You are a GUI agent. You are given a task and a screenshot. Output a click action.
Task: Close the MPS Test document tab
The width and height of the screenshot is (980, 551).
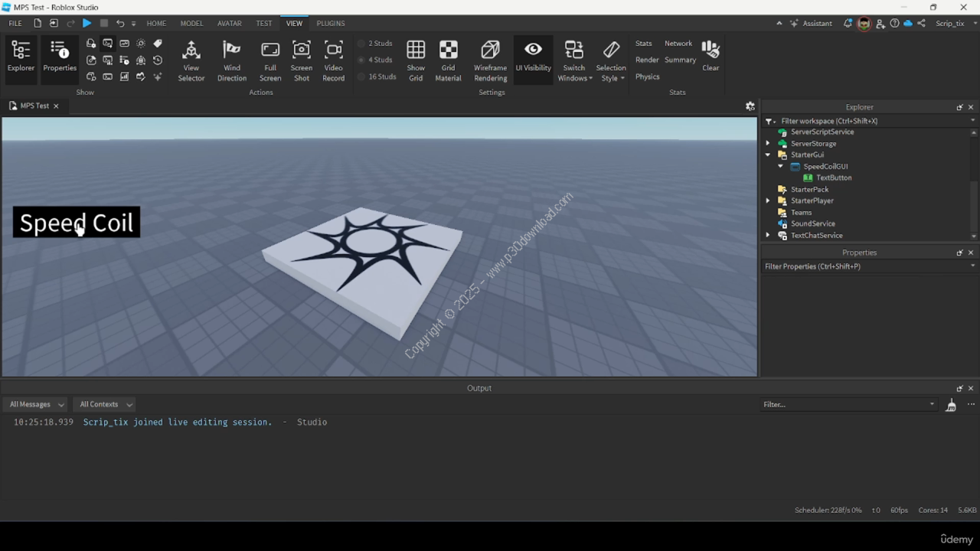pos(56,106)
